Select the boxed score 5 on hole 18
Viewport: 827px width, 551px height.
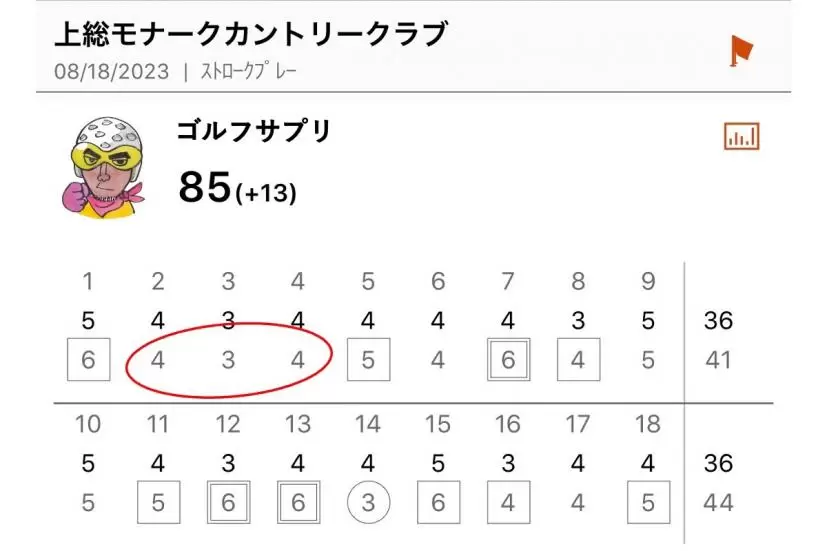coord(648,503)
